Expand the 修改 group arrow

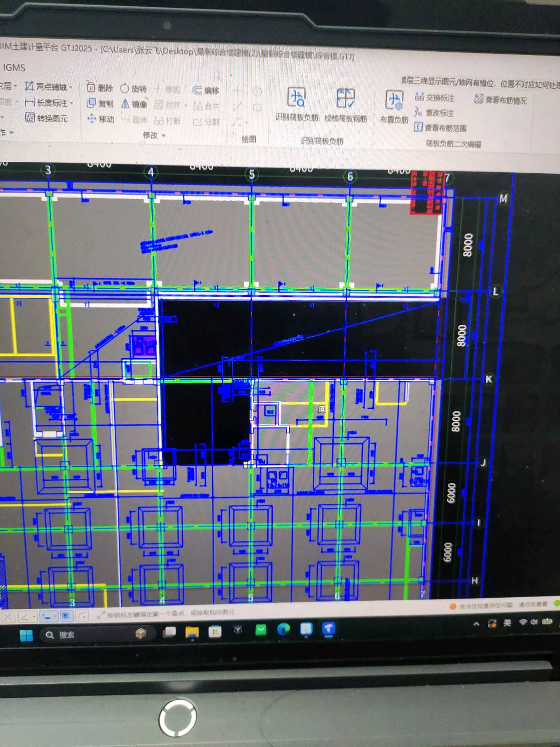pos(163,135)
